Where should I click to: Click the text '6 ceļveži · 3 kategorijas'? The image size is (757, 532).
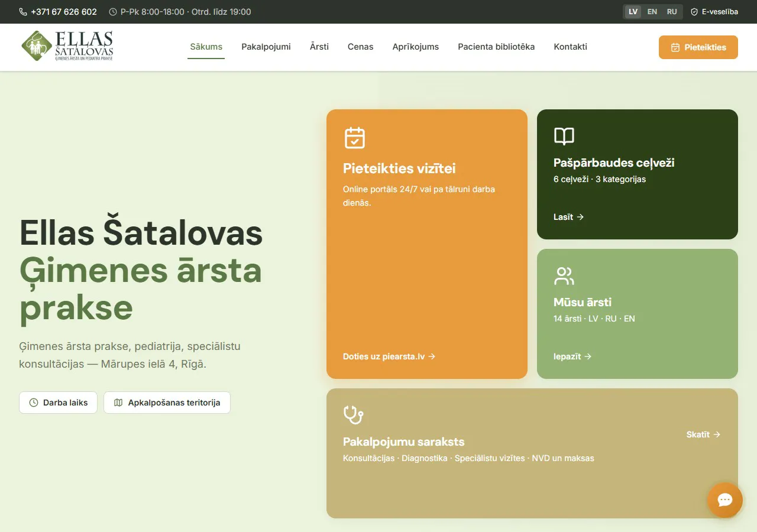[x=600, y=179]
